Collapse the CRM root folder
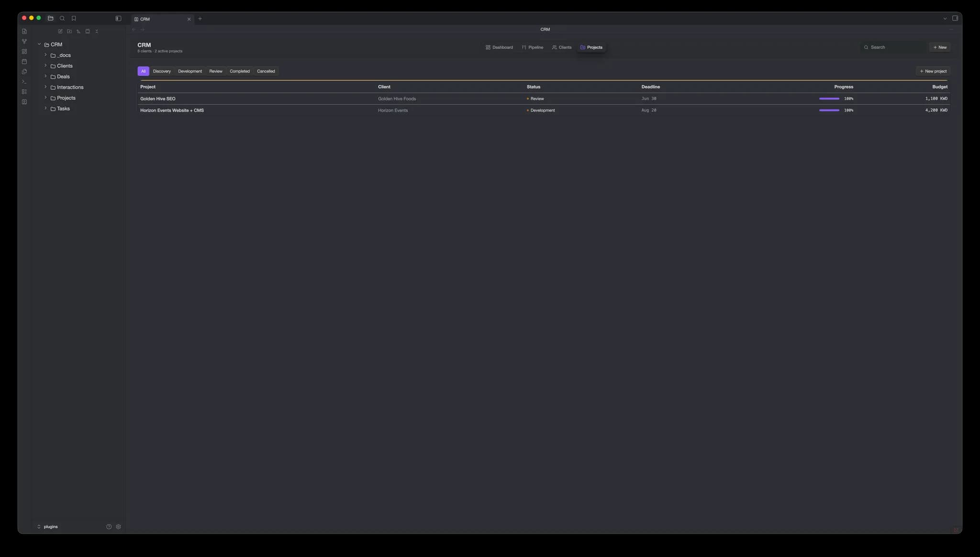980x557 pixels. [x=39, y=45]
